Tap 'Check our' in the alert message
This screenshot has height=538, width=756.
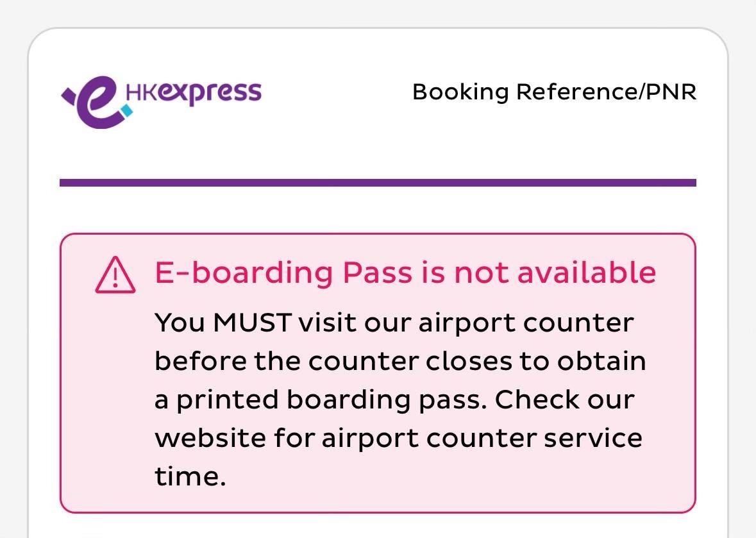pyautogui.click(x=564, y=399)
